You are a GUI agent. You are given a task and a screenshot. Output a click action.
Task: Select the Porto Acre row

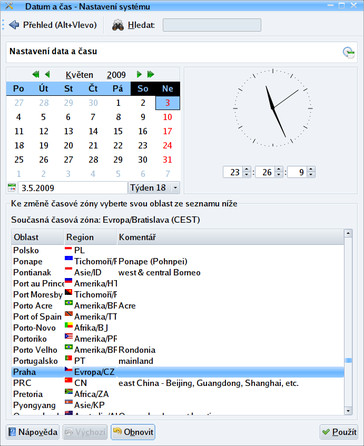click(178, 305)
